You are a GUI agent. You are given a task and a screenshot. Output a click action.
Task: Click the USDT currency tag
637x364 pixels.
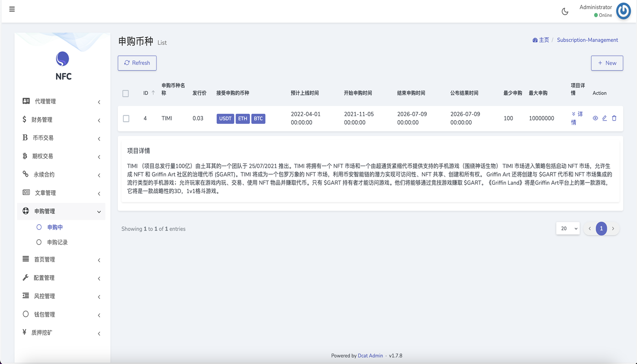(x=225, y=118)
